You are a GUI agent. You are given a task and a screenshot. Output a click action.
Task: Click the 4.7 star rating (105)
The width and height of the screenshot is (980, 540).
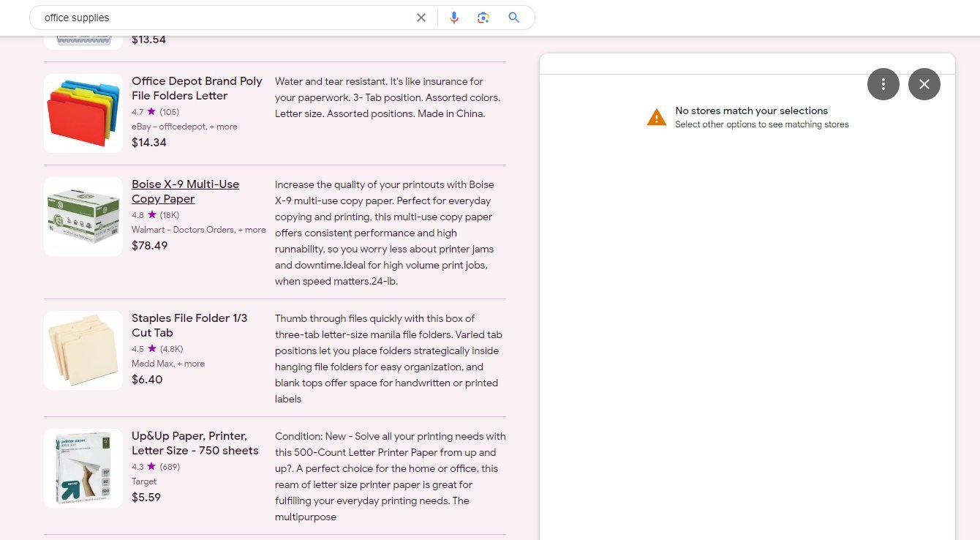click(155, 112)
